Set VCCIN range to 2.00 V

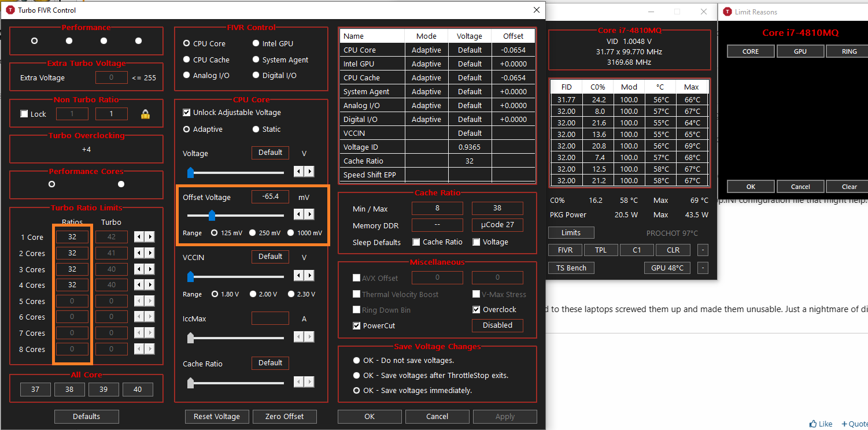252,294
